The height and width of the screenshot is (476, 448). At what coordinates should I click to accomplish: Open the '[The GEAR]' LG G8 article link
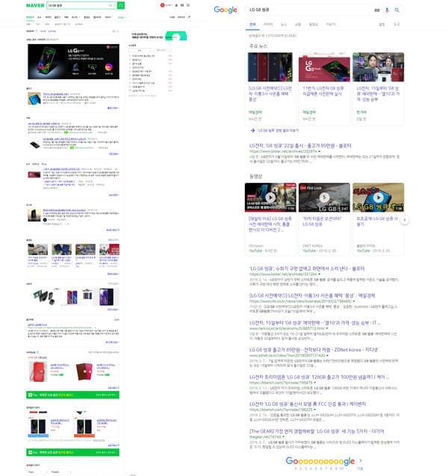tap(306, 430)
